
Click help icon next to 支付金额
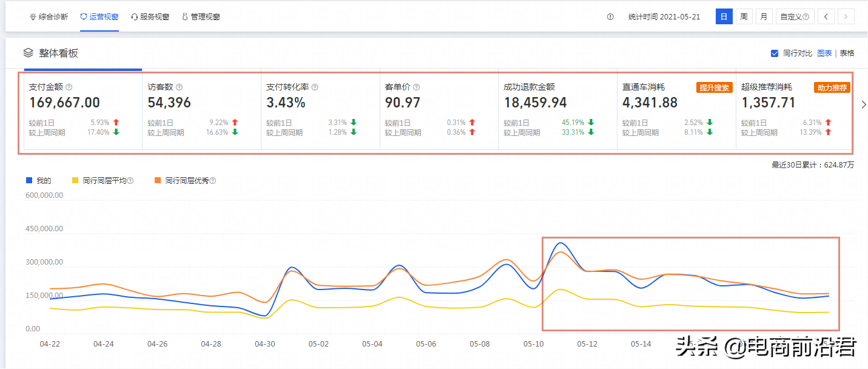(69, 87)
